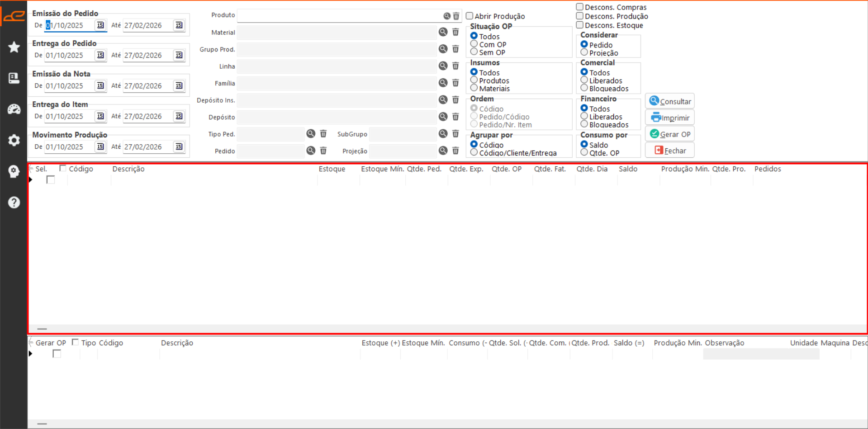Select Sem OP under Situação OP
The image size is (868, 429).
[x=474, y=52]
